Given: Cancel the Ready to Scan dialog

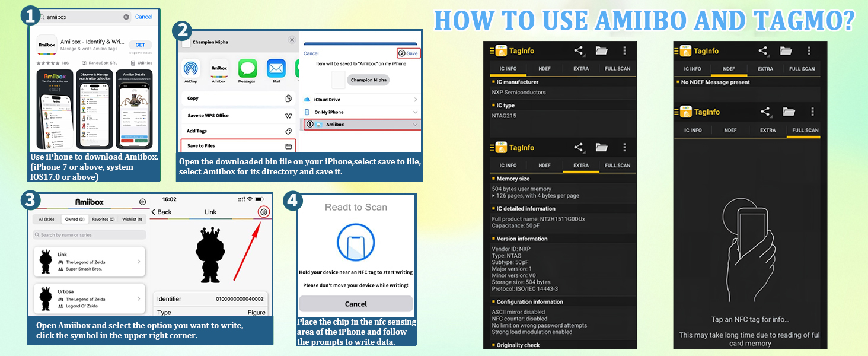Looking at the screenshot, I should (356, 304).
